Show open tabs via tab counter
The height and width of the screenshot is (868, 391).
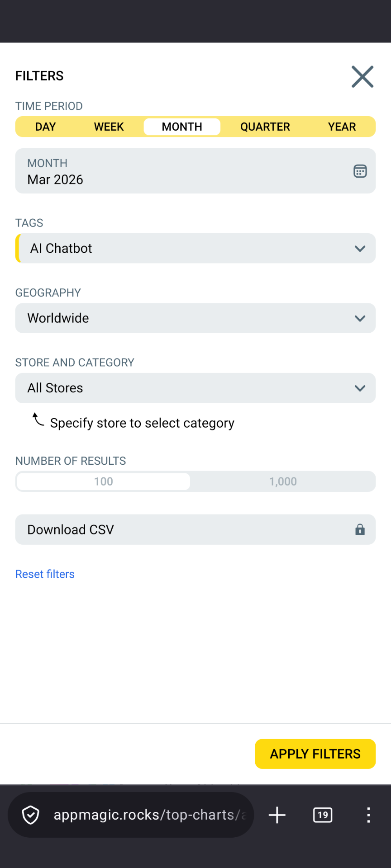[323, 815]
